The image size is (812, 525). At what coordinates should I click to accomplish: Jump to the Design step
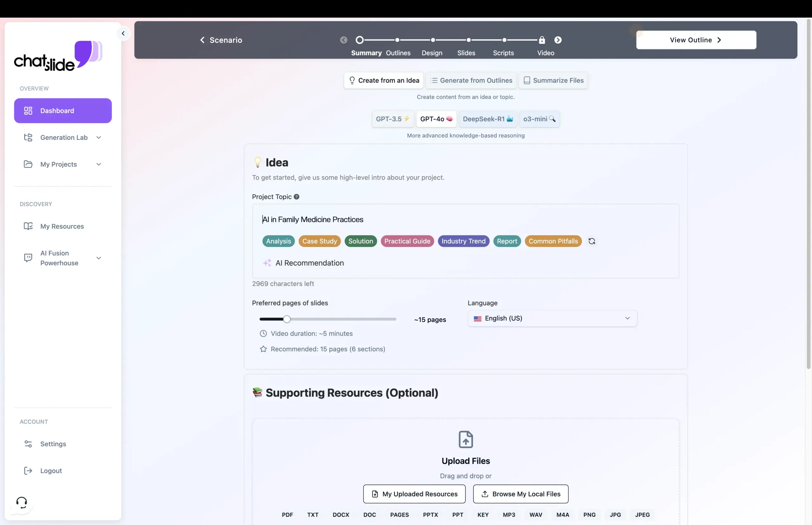433,40
